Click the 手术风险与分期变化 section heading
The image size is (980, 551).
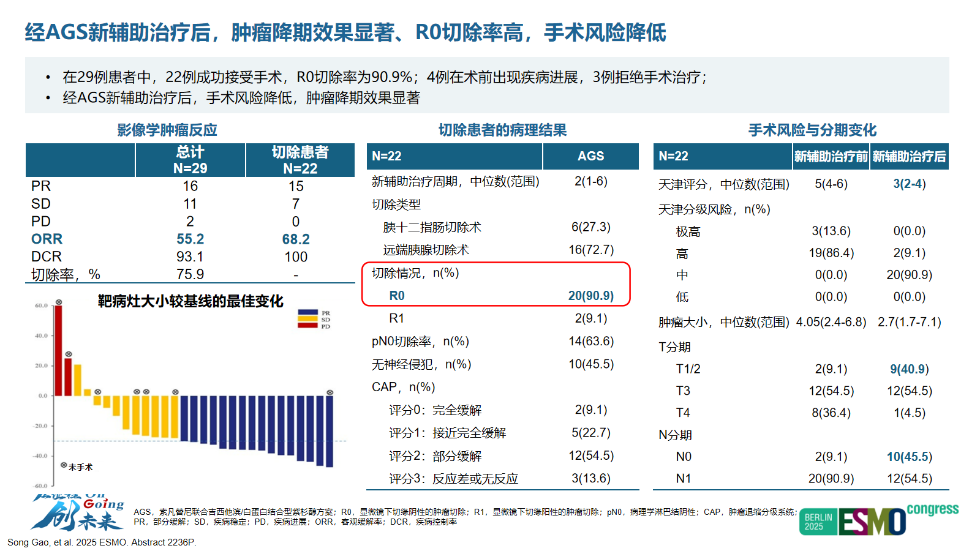click(812, 130)
